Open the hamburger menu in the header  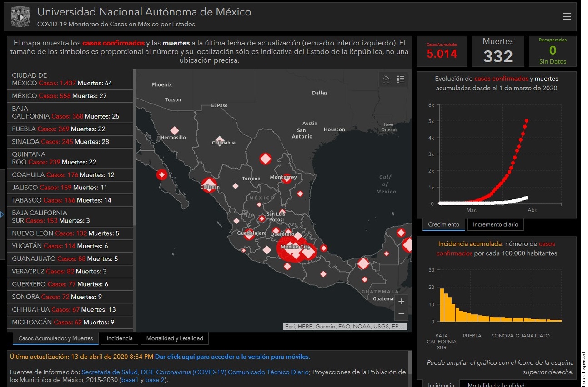[x=567, y=16]
